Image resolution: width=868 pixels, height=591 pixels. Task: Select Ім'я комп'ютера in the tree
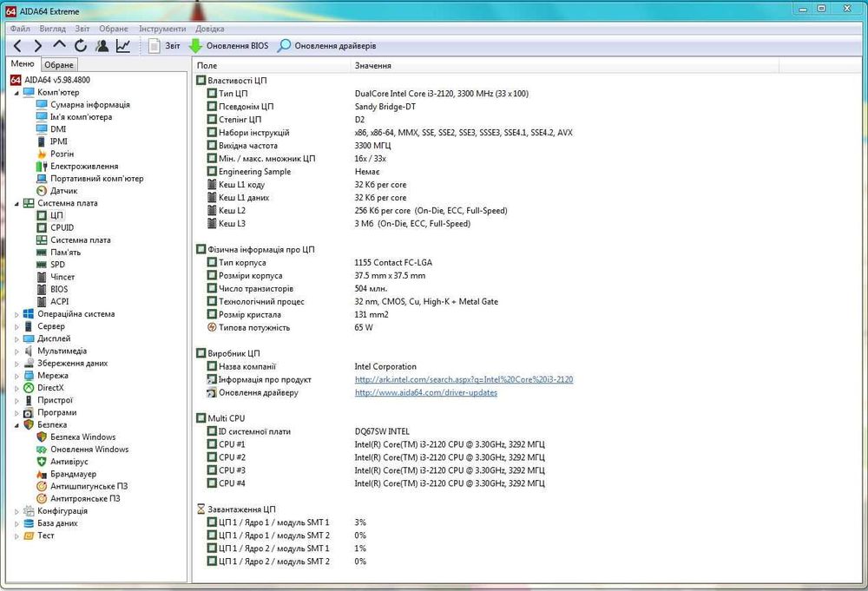pos(81,117)
